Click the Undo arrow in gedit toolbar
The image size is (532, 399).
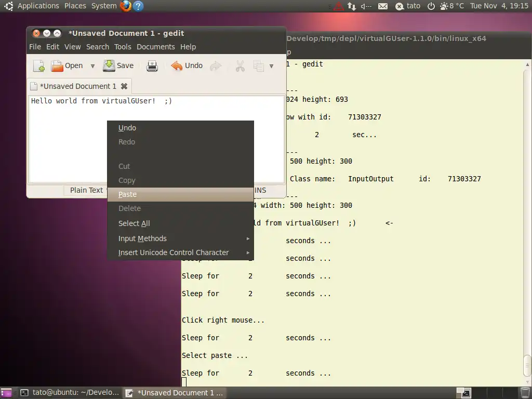pos(177,66)
